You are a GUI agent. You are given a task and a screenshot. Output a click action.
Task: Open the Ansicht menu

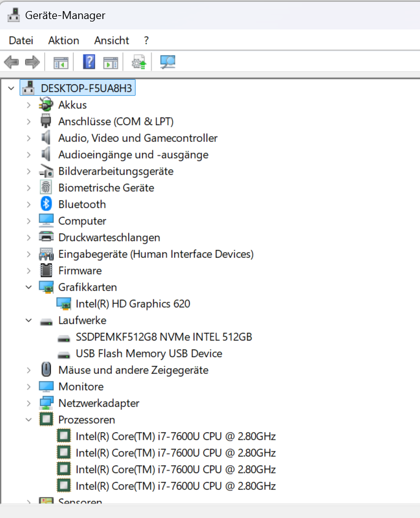click(112, 41)
